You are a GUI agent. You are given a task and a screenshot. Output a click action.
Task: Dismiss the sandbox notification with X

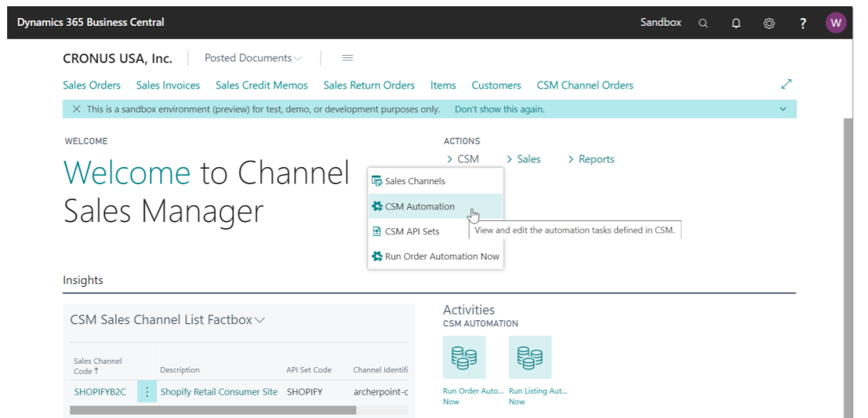point(76,109)
